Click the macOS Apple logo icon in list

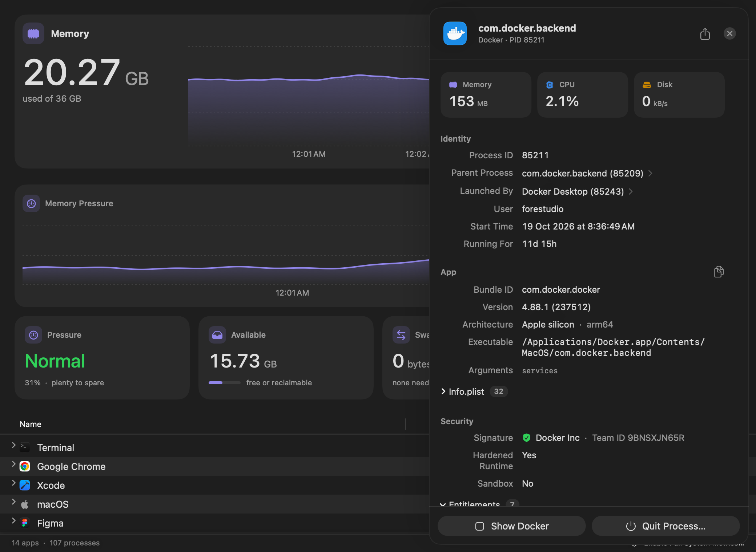click(x=25, y=504)
